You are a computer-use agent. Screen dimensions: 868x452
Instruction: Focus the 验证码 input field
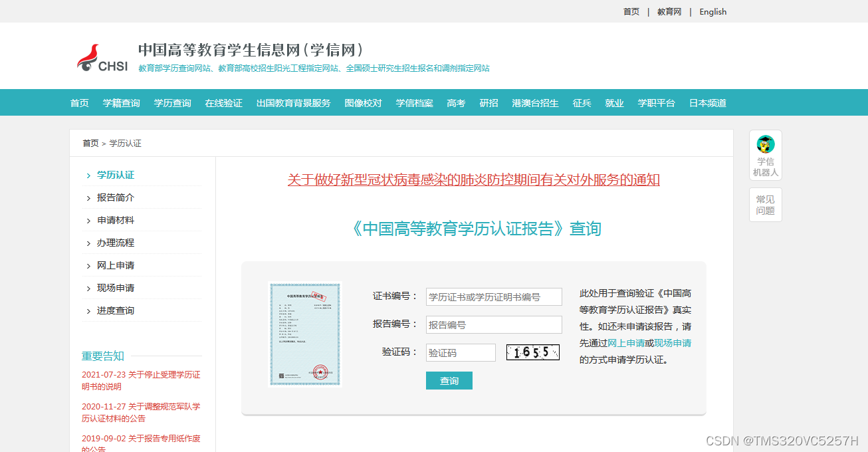point(461,353)
